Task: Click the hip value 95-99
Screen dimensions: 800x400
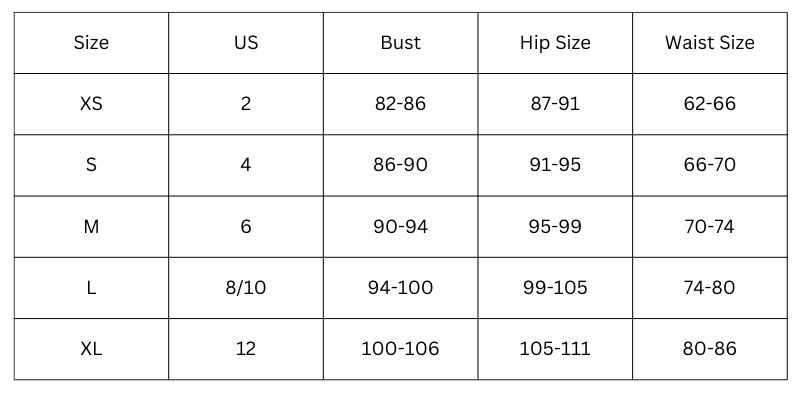Action: pyautogui.click(x=555, y=227)
